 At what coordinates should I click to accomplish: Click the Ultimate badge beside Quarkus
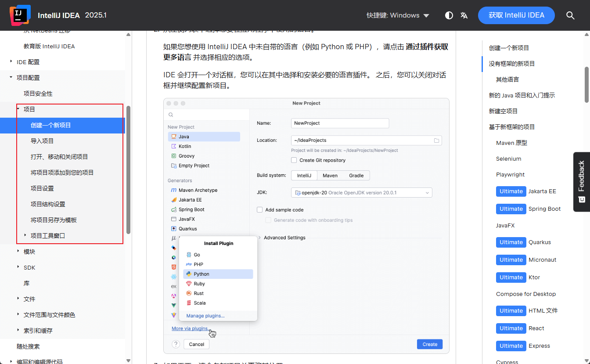tap(511, 242)
